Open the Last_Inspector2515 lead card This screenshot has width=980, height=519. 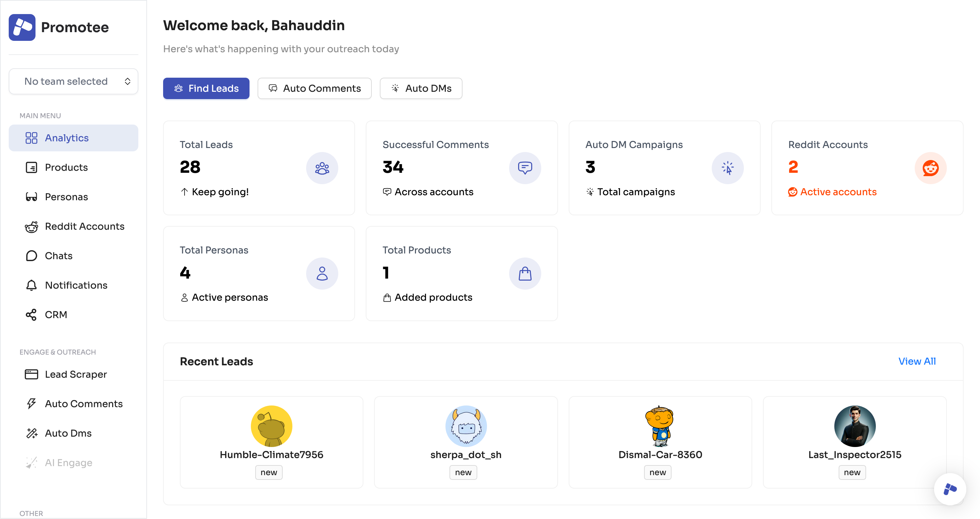tap(854, 442)
